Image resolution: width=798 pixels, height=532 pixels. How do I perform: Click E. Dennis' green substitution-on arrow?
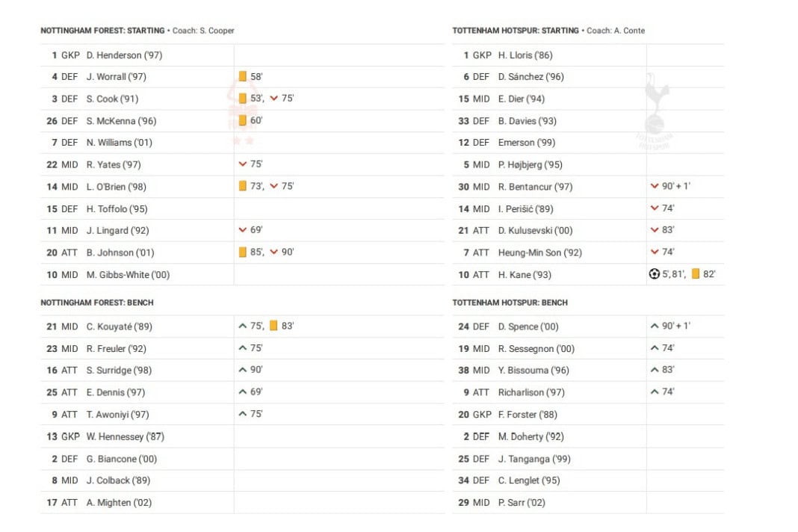242,392
